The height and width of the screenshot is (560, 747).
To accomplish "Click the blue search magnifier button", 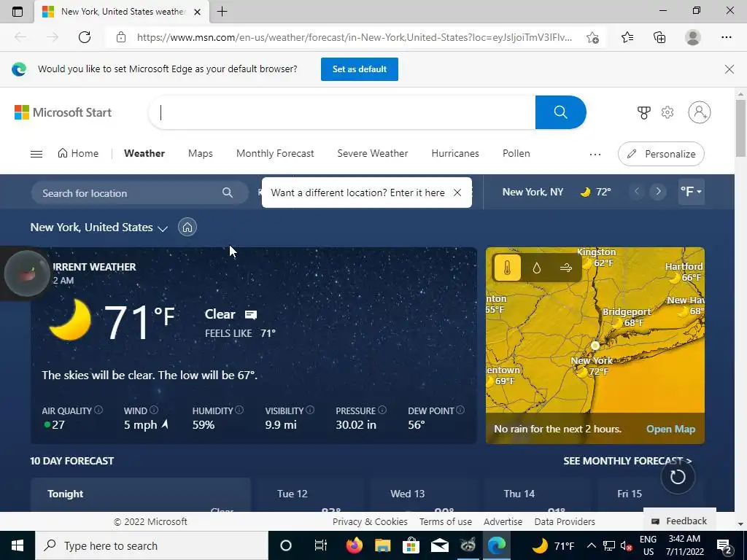I will (x=560, y=112).
